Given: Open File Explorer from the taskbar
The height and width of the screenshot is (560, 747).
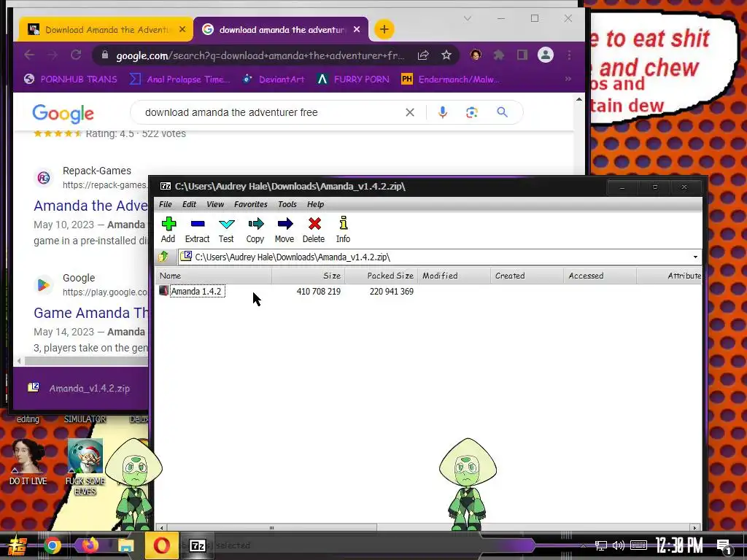Looking at the screenshot, I should (x=125, y=545).
